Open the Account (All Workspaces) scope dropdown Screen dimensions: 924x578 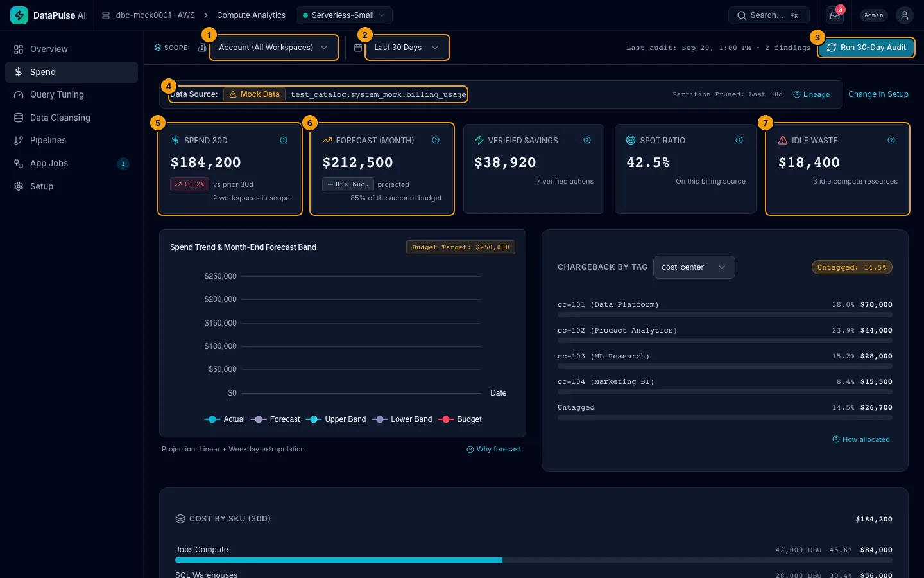pos(274,48)
